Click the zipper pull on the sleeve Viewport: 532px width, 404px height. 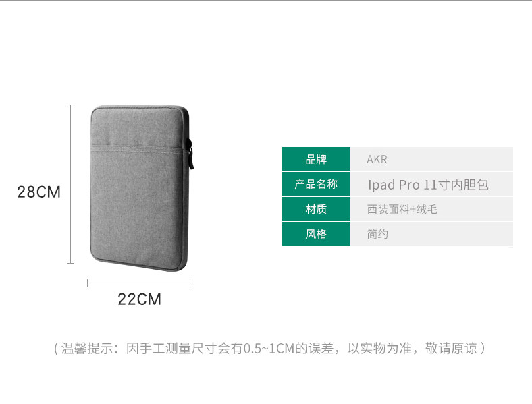click(191, 154)
